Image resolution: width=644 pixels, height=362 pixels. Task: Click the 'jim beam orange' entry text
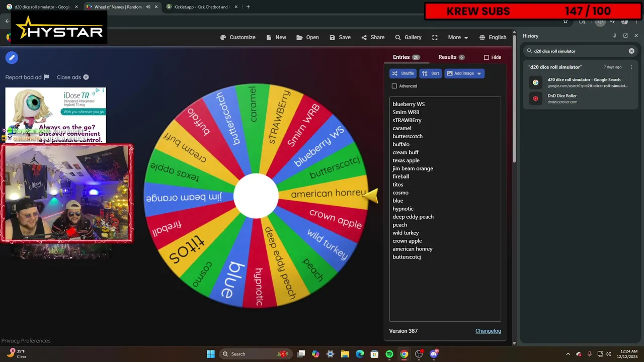pos(413,168)
